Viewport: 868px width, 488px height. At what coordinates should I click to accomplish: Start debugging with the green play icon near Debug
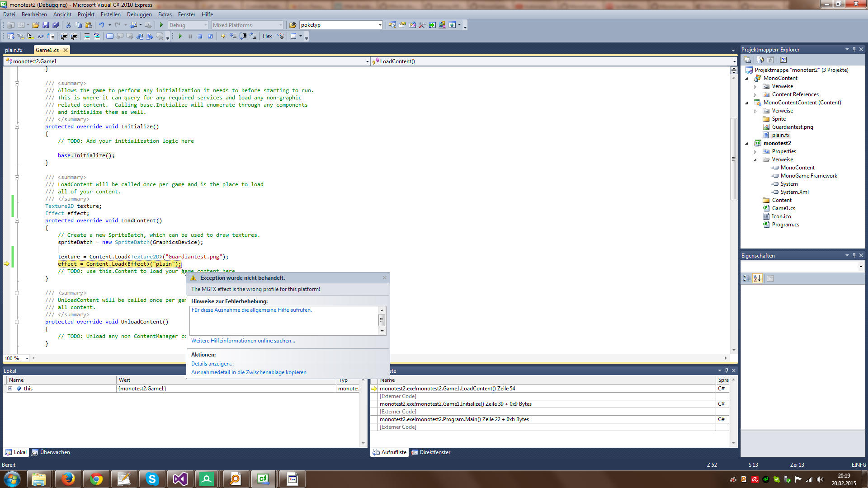pos(161,25)
